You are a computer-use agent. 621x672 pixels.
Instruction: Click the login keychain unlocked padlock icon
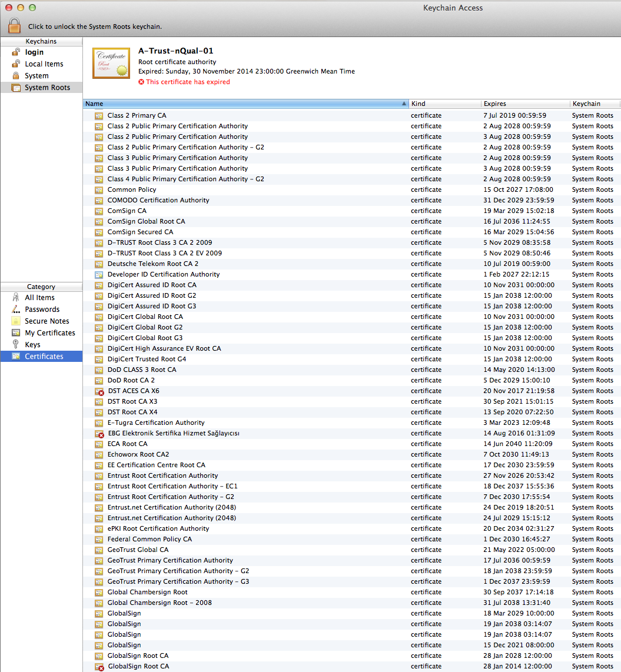coord(16,52)
